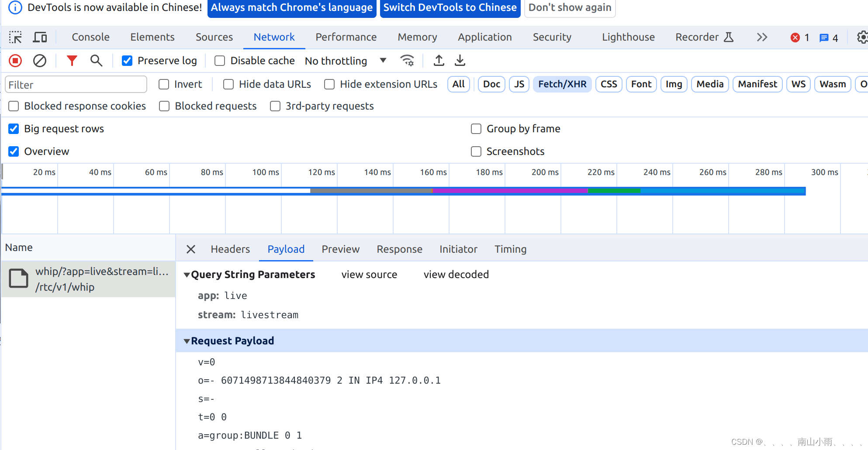Select the JS filter chip
The image size is (868, 450).
[x=519, y=84]
